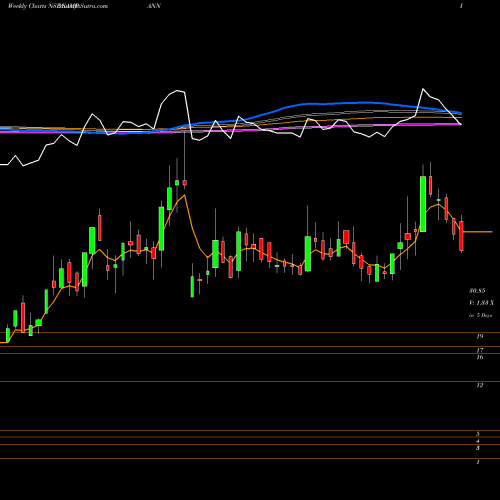500x500 pixels.
Task: Click the level label '5'
Action: 478,434
